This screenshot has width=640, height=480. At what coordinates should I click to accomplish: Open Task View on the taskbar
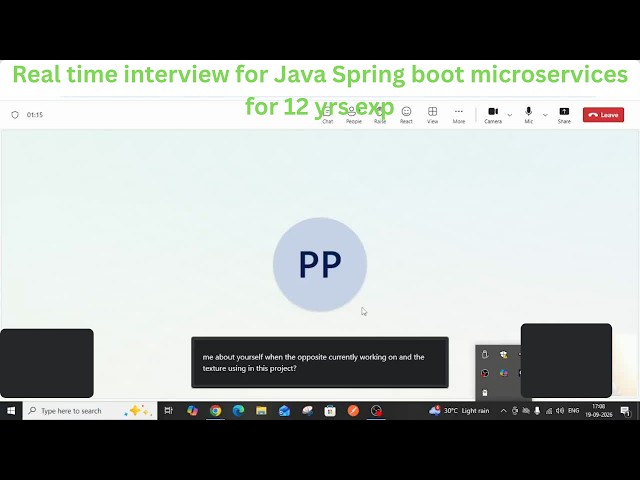pos(169,411)
